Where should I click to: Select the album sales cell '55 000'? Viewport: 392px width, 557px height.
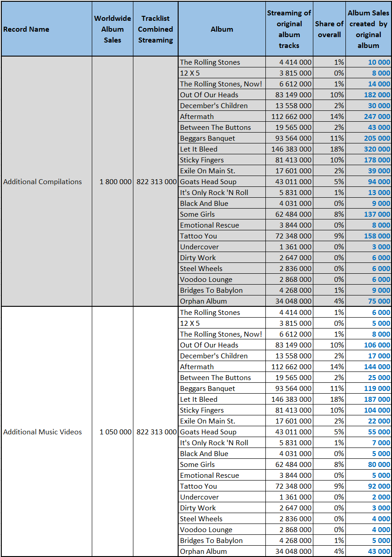[x=368, y=432]
